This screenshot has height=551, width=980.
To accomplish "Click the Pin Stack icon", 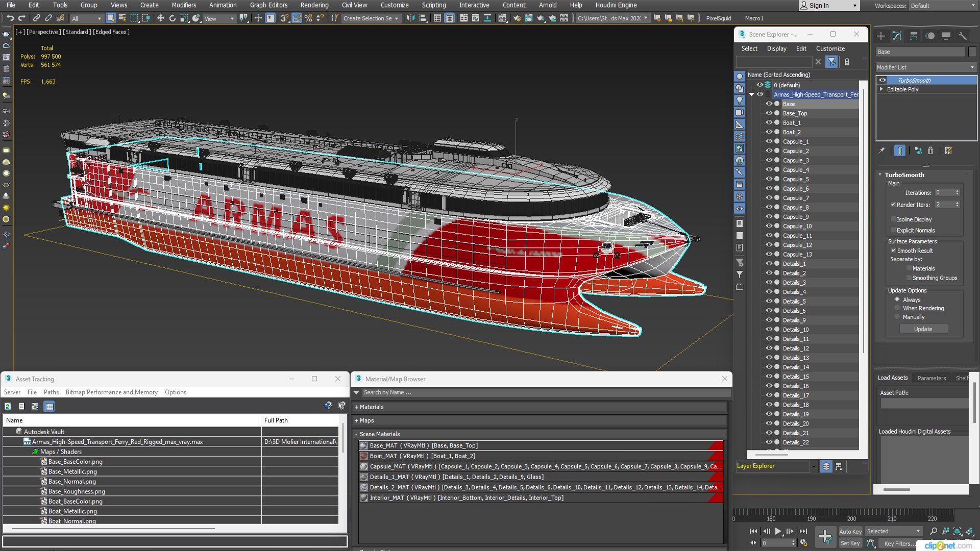I will click(x=881, y=151).
